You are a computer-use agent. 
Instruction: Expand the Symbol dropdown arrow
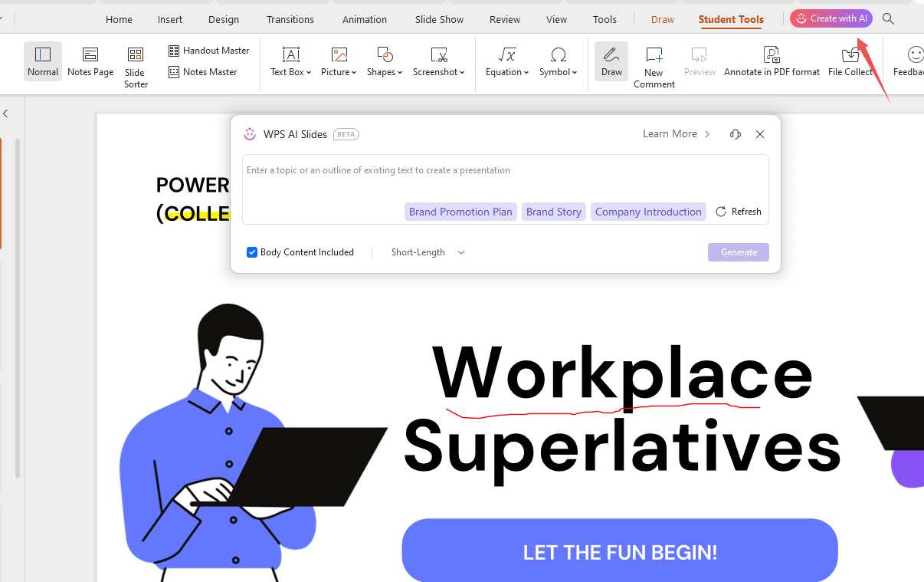click(575, 73)
